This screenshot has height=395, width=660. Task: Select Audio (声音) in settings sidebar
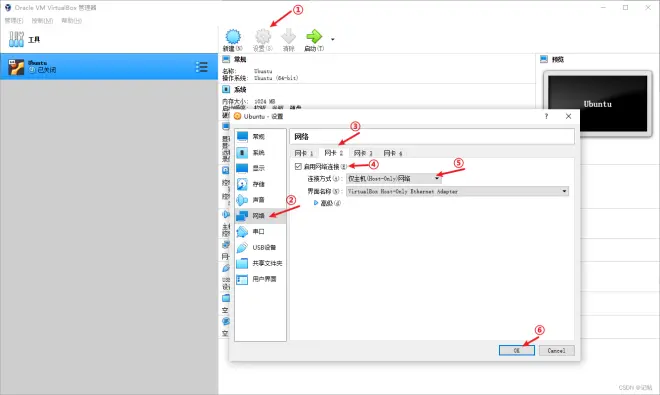pos(260,200)
